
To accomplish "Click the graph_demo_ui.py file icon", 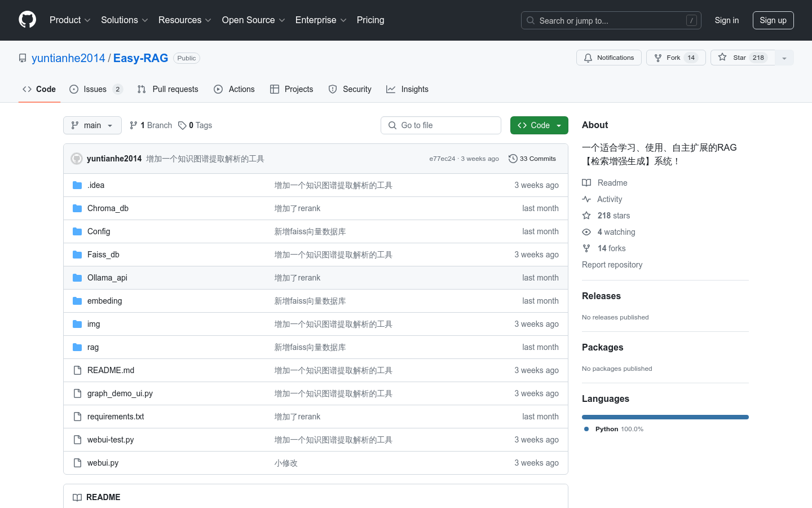I will (77, 393).
